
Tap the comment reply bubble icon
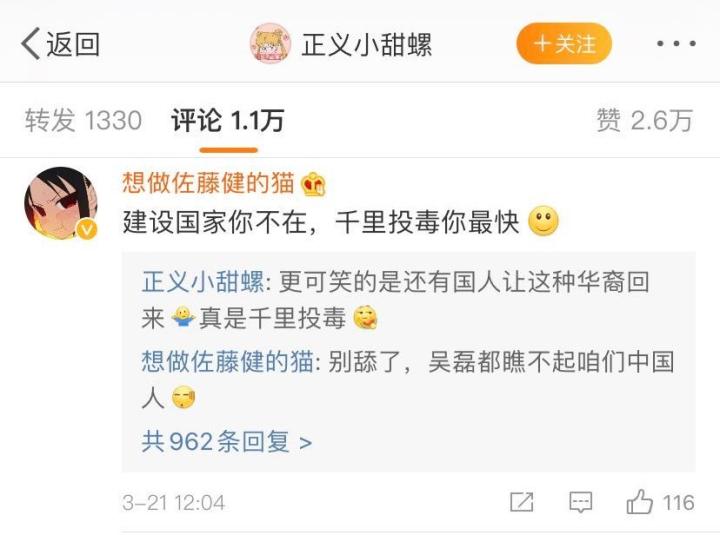click(580, 502)
